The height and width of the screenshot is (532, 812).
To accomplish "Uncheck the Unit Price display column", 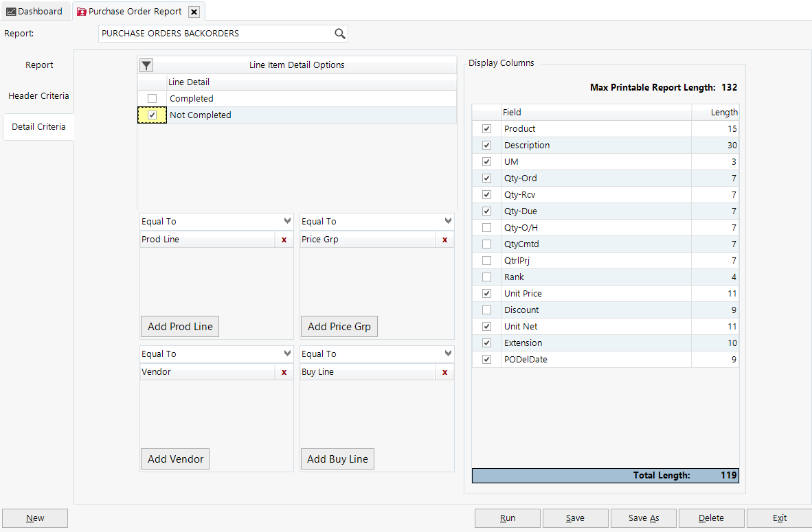I will [x=486, y=294].
